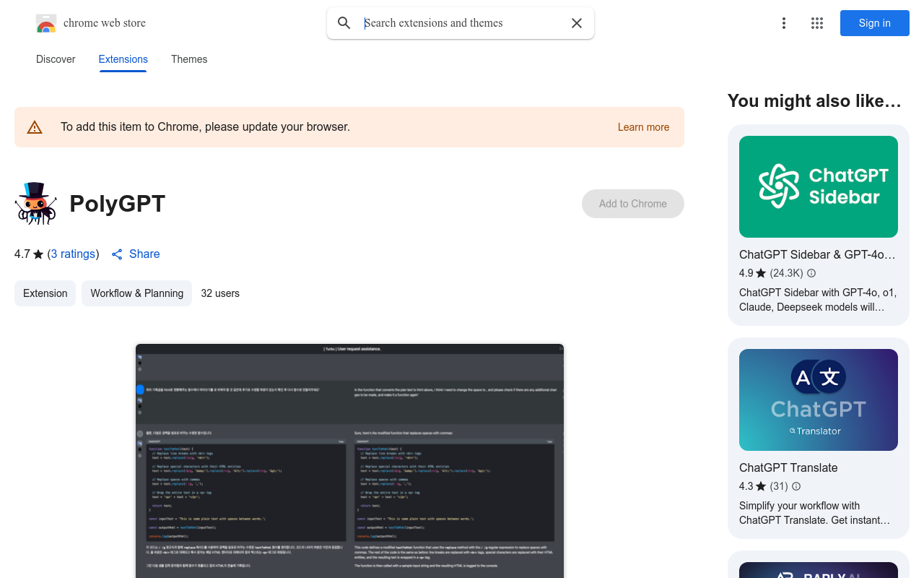Image resolution: width=924 pixels, height=578 pixels.
Task: Click the warning triangle icon in the banner
Action: pos(35,127)
